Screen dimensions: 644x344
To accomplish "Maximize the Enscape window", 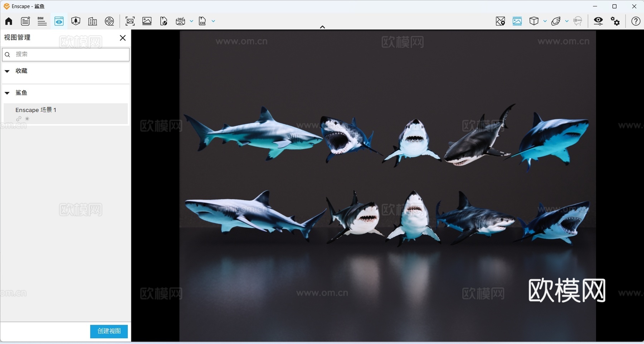I will 615,6.
